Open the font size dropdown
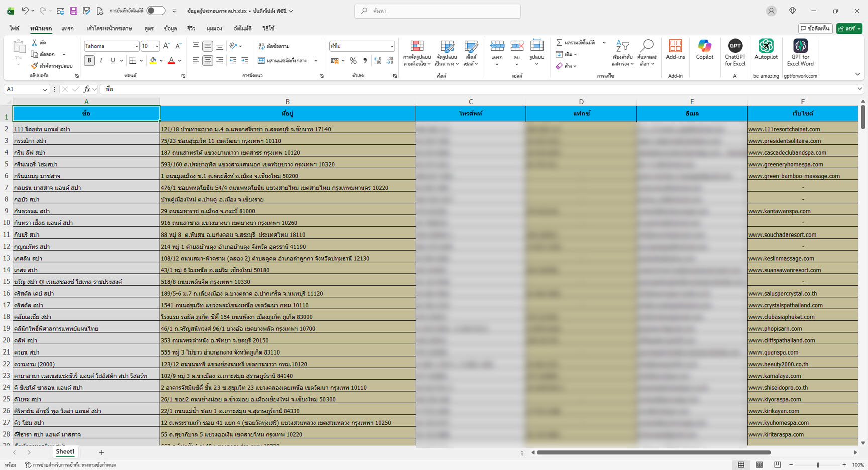Image resolution: width=868 pixels, height=470 pixels. (157, 46)
